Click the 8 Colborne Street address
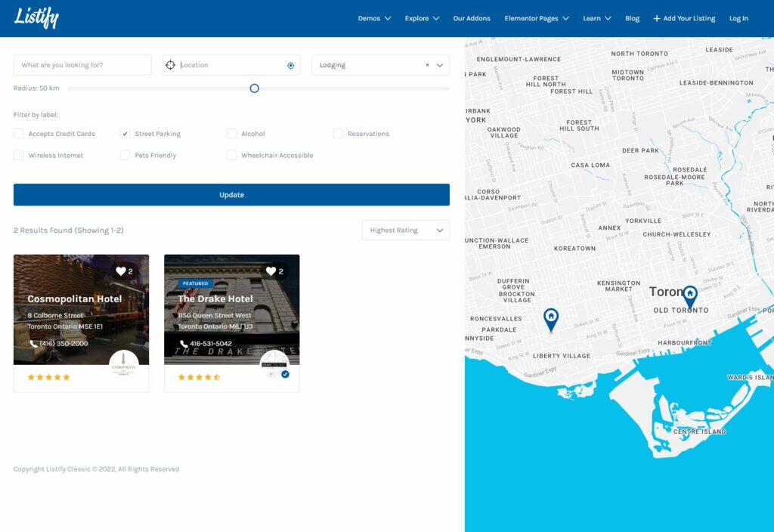Viewport: 774px width, 532px height. (55, 315)
